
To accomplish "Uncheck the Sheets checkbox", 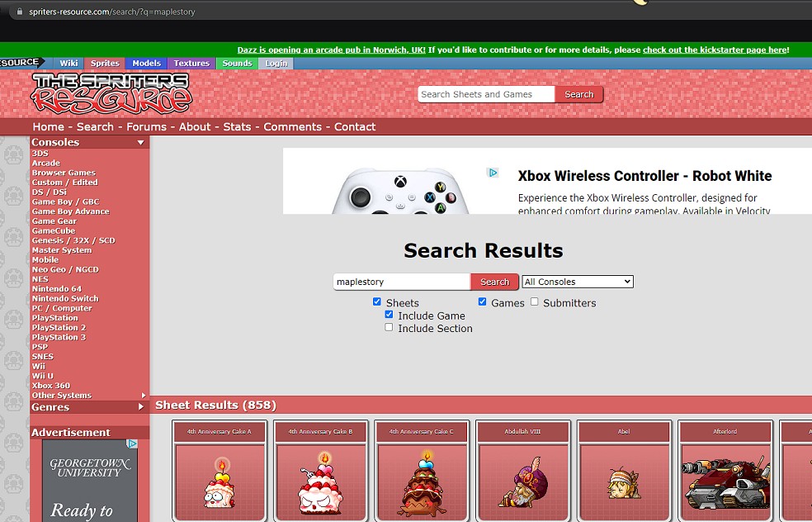I will pos(377,301).
